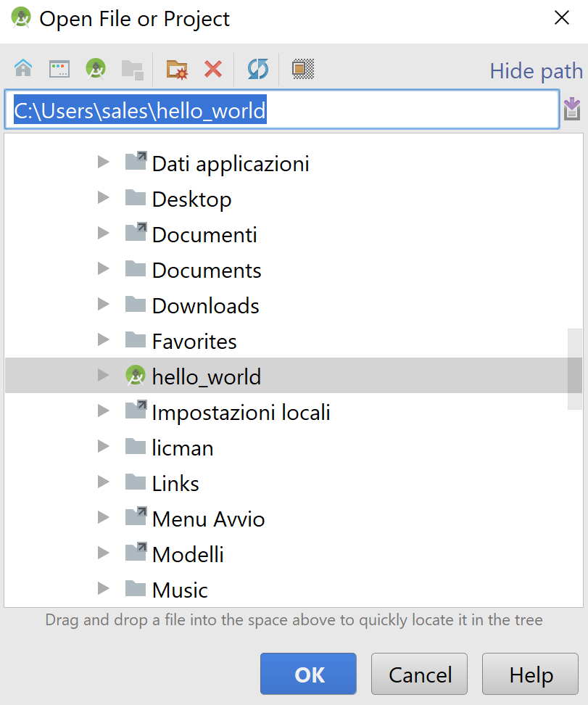Click the Dati applicazioni shortcut folder icon
This screenshot has height=705, width=588.
pos(136,161)
